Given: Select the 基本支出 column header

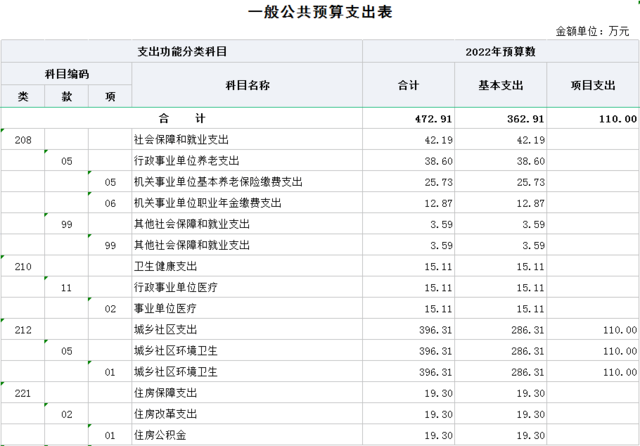Looking at the screenshot, I should 501,85.
